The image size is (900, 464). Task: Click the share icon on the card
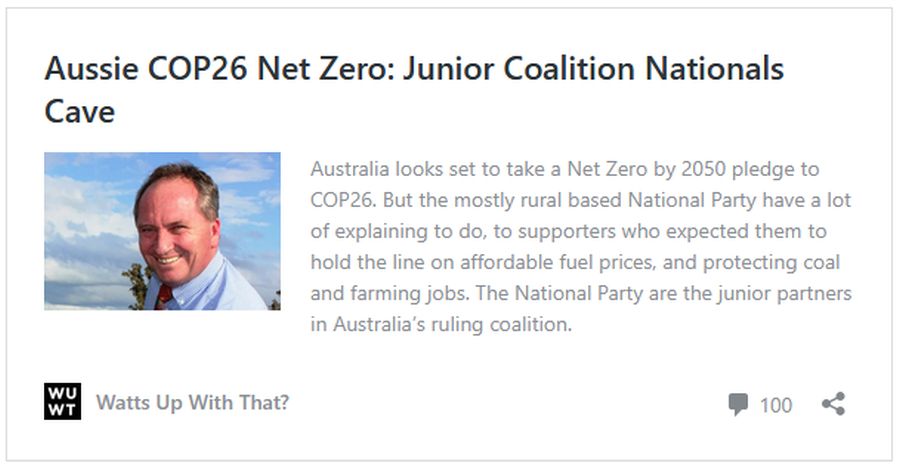833,404
